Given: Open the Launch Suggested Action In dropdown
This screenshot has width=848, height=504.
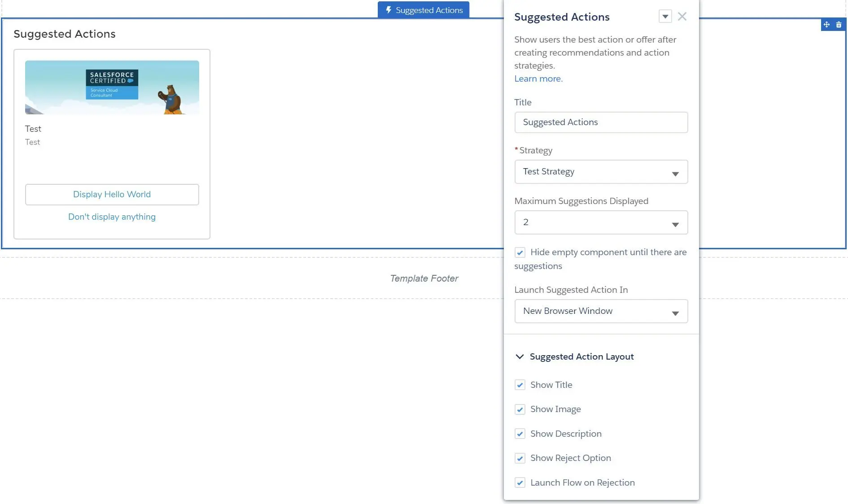Looking at the screenshot, I should tap(601, 311).
